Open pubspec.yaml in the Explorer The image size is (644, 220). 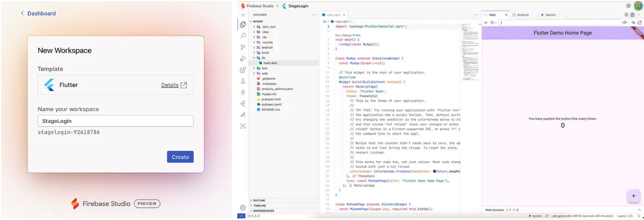click(271, 105)
